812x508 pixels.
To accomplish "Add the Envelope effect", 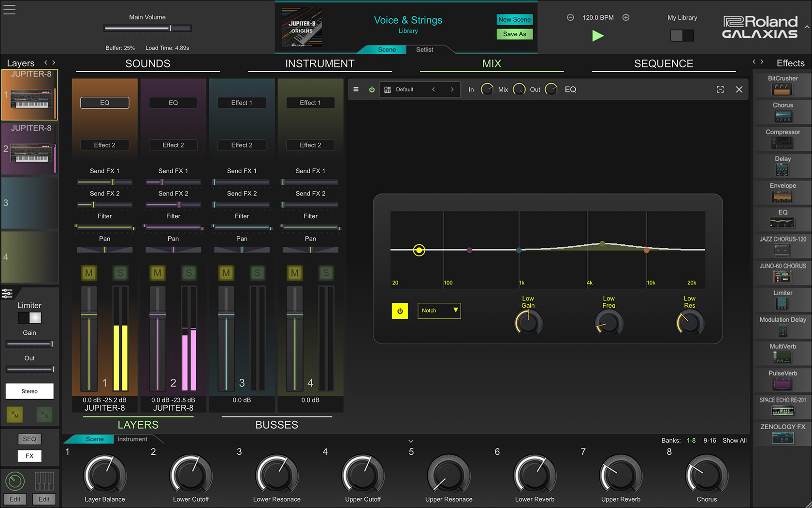I will (782, 193).
